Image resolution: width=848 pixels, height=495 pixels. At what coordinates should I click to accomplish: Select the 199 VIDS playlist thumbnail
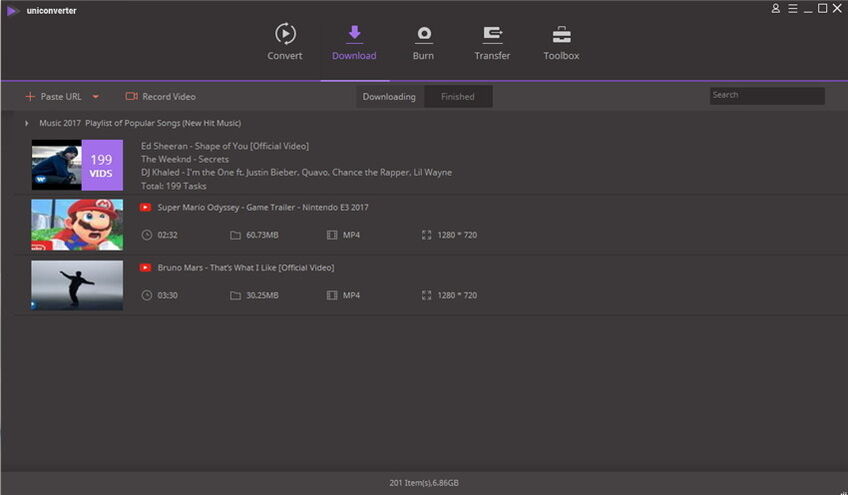click(x=77, y=165)
